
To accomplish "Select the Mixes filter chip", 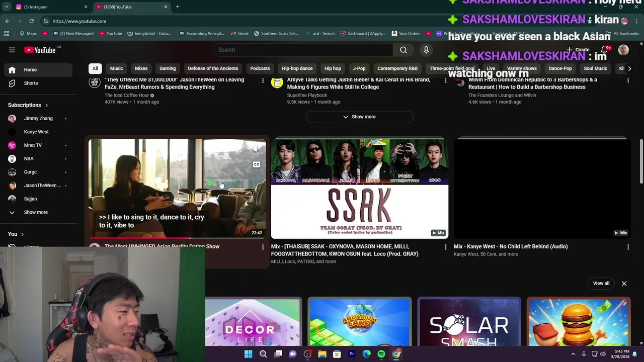I will click(141, 68).
